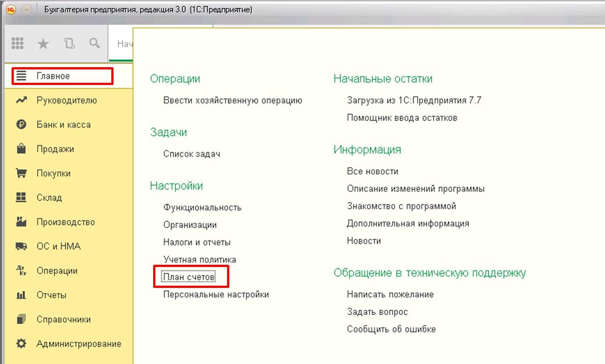Click the Favorites star icon
Screen dimensions: 605x364
click(43, 43)
